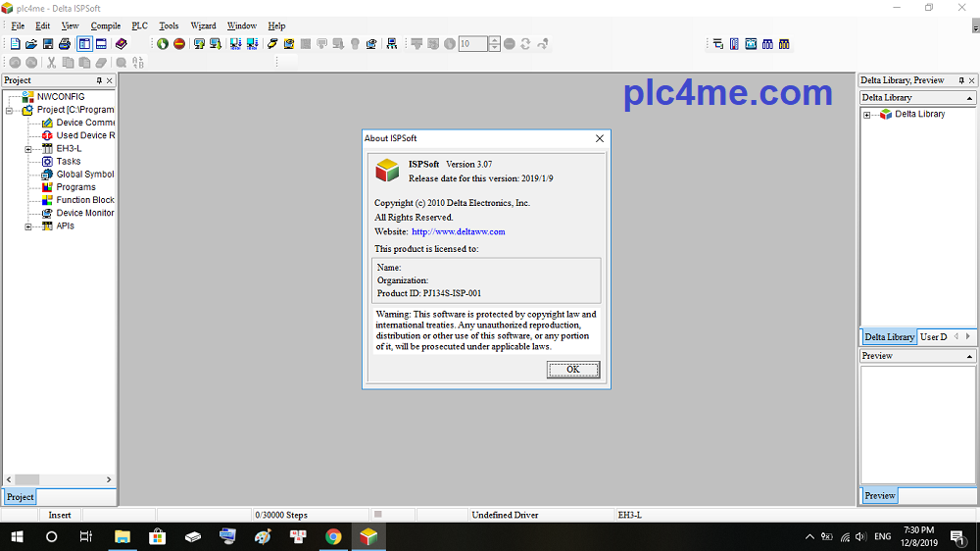Select the Programs item in project tree
The height and width of the screenshot is (551, 980).
[x=75, y=187]
